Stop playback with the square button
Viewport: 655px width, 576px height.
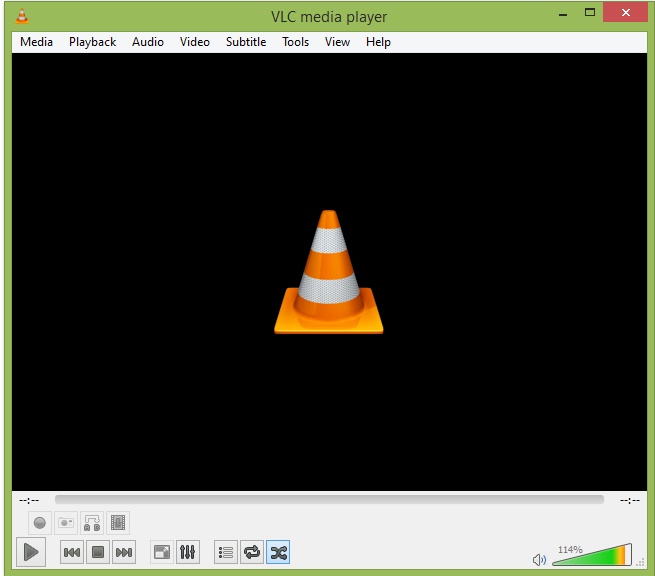tap(98, 552)
